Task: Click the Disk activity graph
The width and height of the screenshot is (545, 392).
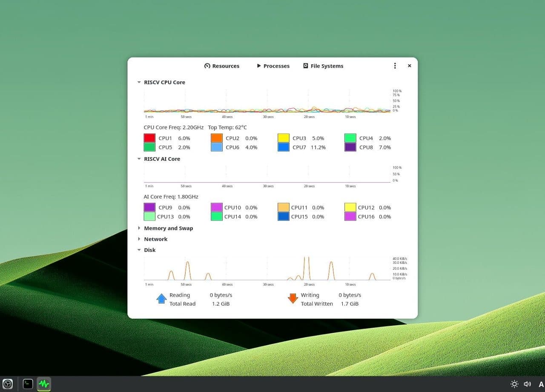Action: click(267, 269)
